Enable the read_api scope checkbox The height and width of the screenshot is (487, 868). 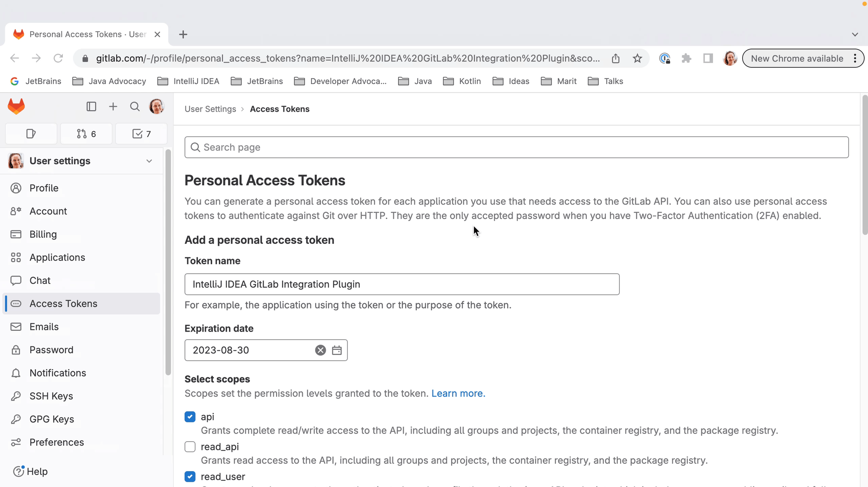pos(190,447)
